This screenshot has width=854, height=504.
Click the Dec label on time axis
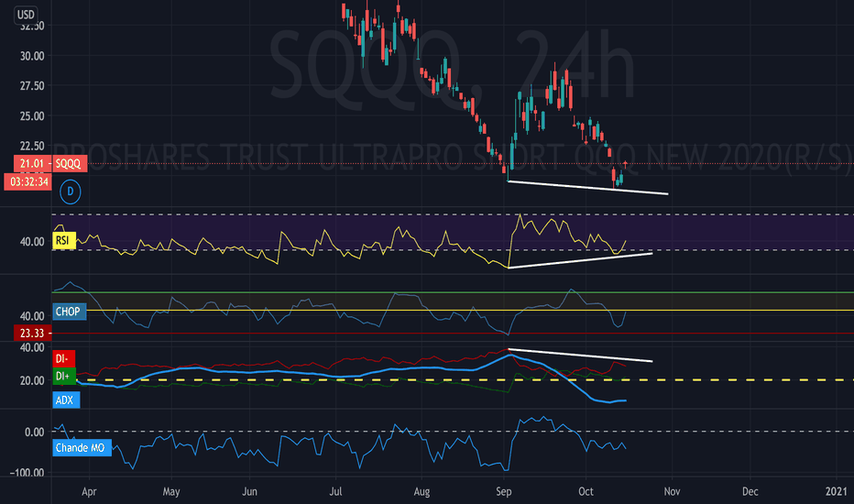pyautogui.click(x=750, y=491)
